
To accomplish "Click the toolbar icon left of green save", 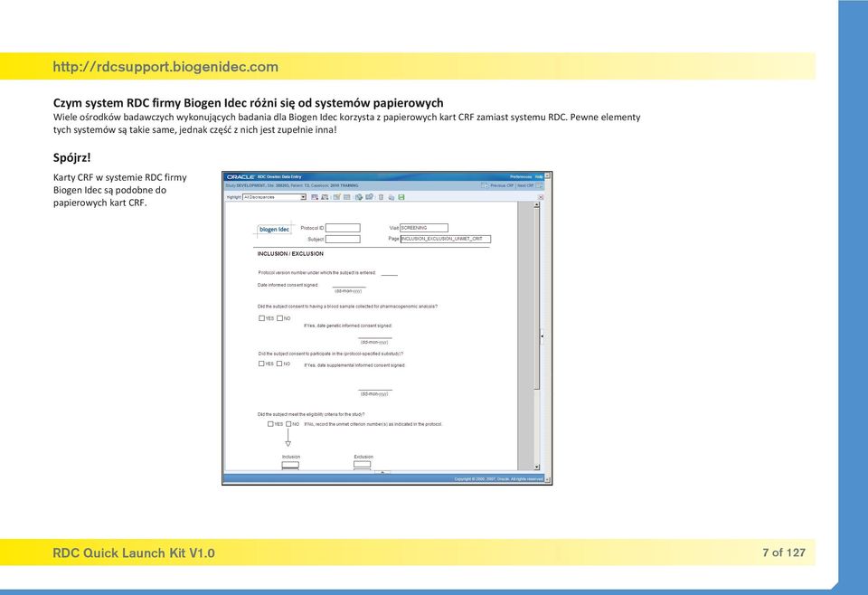I will pos(392,198).
